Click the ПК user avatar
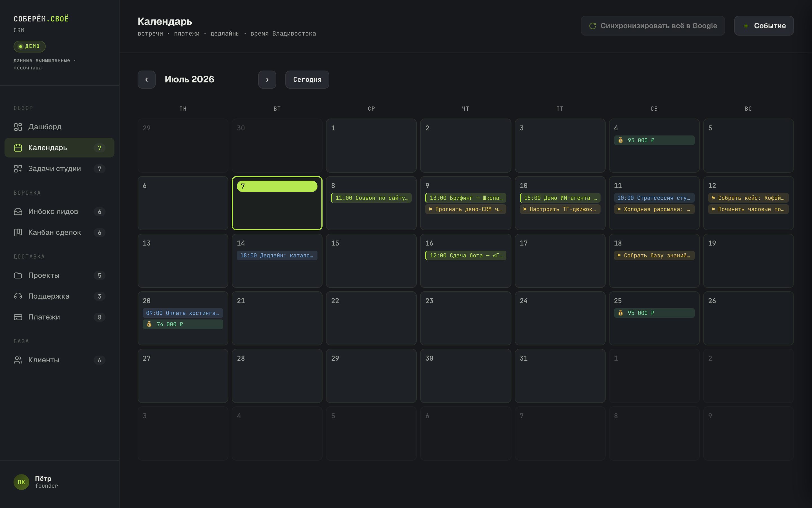The height and width of the screenshot is (508, 812). coord(21,482)
